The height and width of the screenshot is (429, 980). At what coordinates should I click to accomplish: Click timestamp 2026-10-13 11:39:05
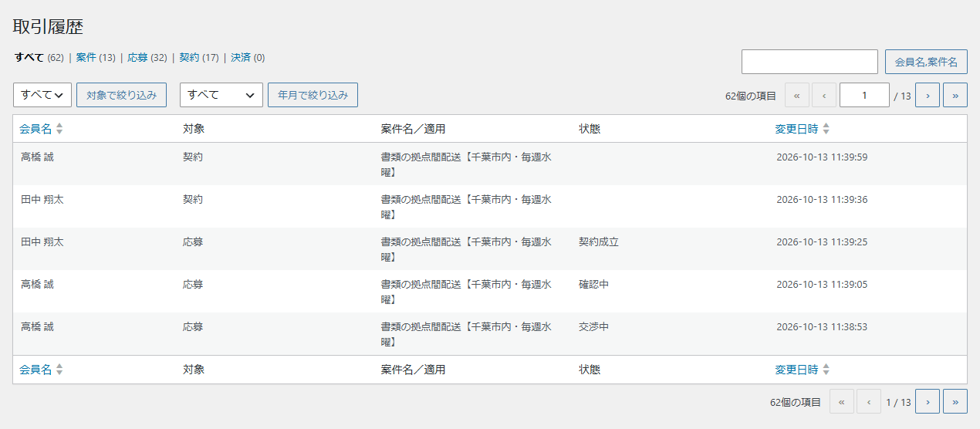click(822, 284)
